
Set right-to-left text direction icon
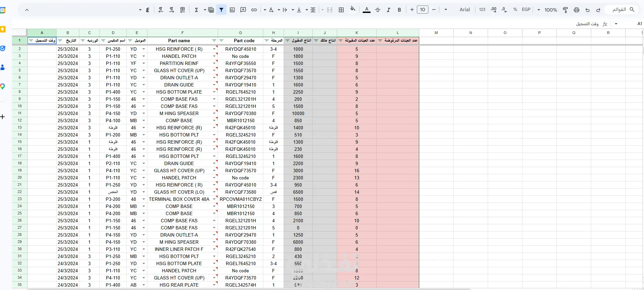click(161, 10)
